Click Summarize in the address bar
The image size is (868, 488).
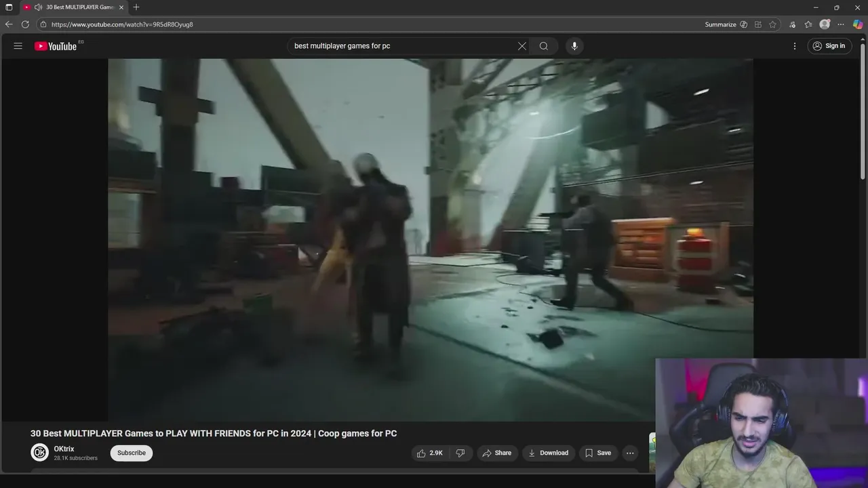pyautogui.click(x=720, y=24)
